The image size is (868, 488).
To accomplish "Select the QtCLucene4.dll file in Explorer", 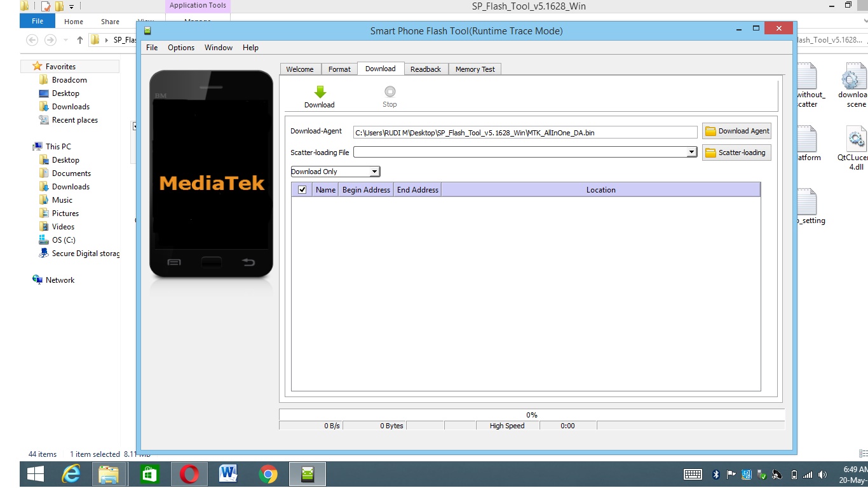I will point(855,148).
